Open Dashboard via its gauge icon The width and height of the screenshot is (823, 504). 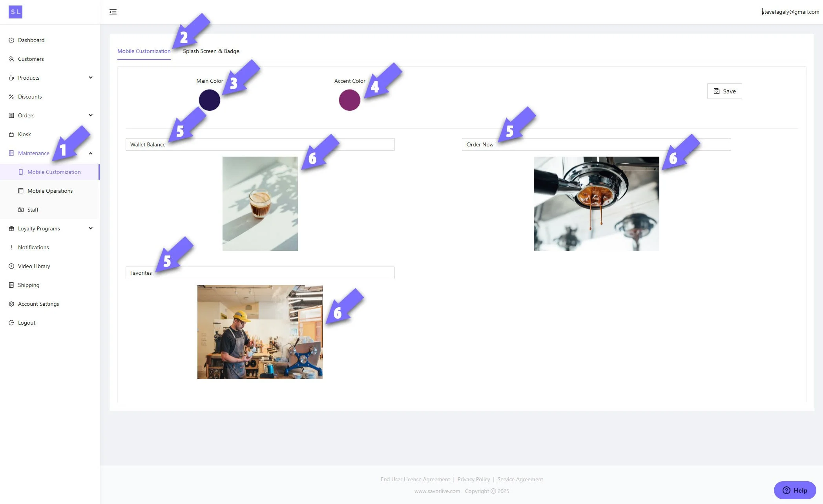click(11, 40)
